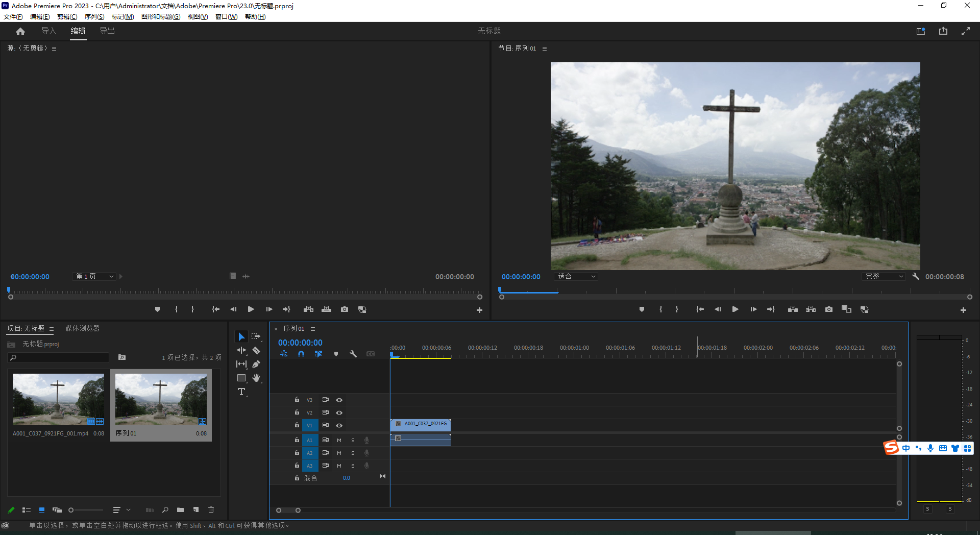Select the Type tool
980x535 pixels.
coord(241,392)
